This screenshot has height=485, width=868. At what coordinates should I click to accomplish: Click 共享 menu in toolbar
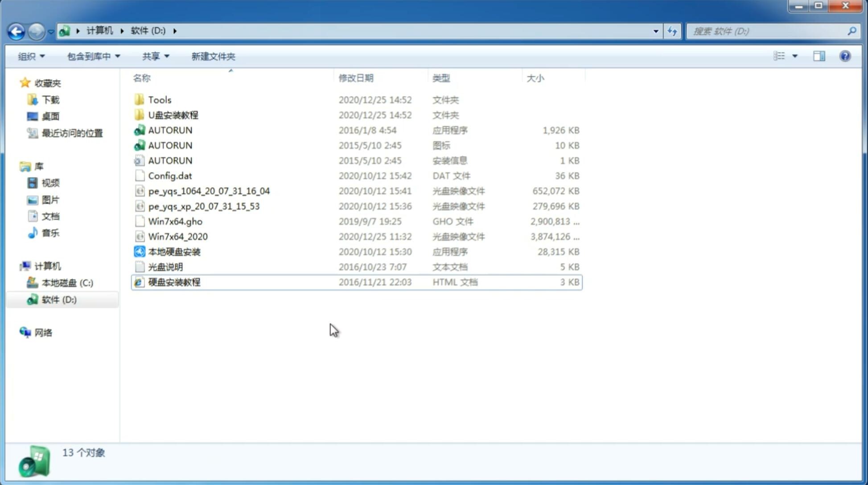[x=154, y=56]
